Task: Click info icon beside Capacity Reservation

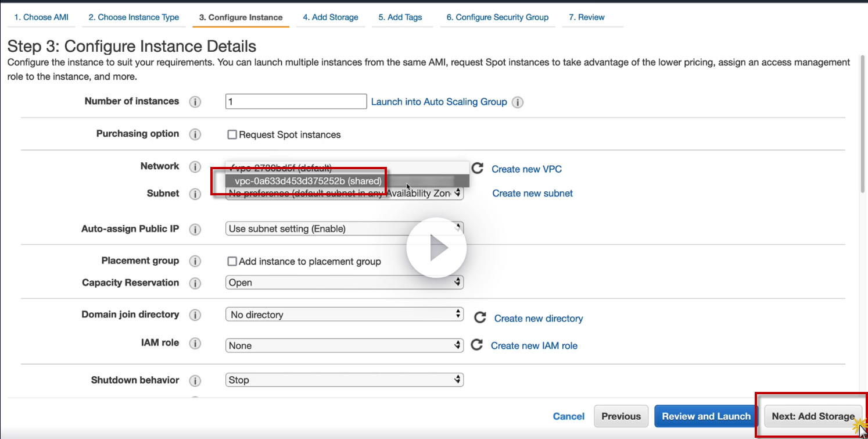Action: 195,283
